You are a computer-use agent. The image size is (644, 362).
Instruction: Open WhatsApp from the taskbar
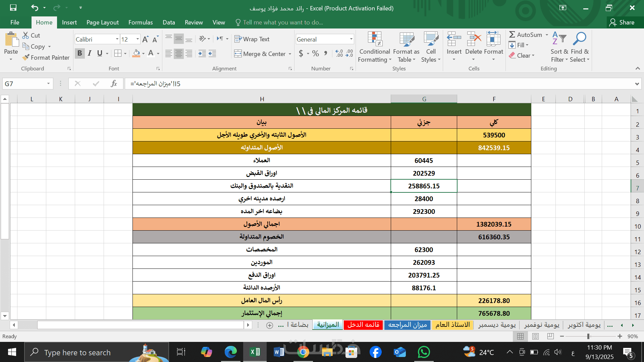424,352
